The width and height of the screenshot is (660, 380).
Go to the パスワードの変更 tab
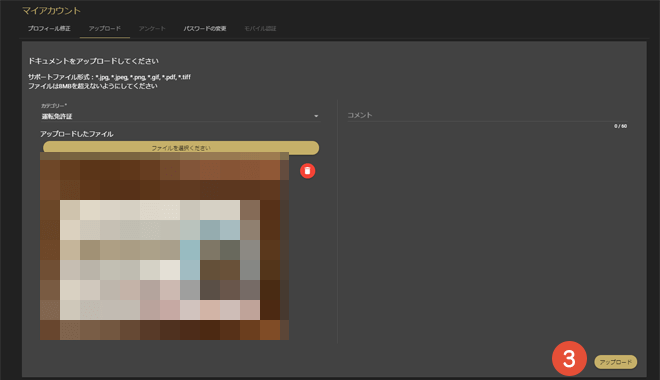click(205, 29)
